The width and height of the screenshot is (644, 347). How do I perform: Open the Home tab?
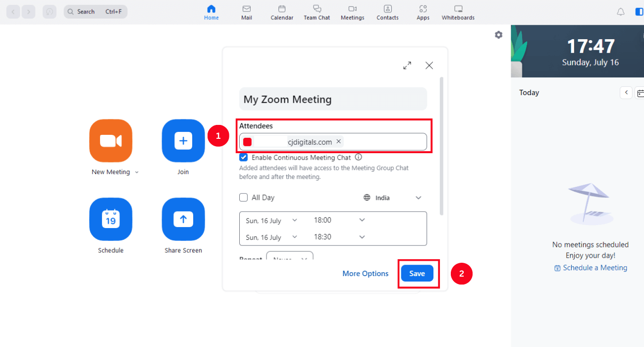212,12
